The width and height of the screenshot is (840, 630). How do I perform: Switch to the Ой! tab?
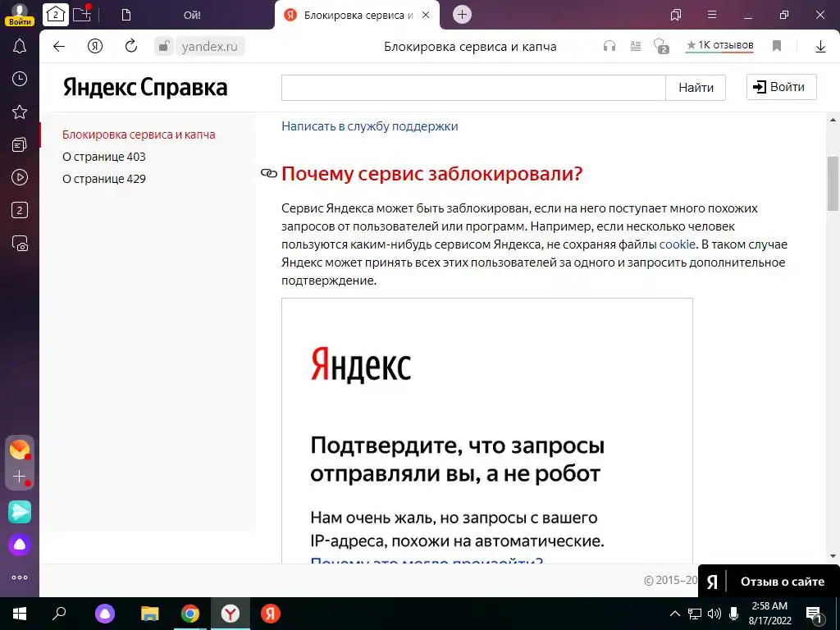coord(191,15)
